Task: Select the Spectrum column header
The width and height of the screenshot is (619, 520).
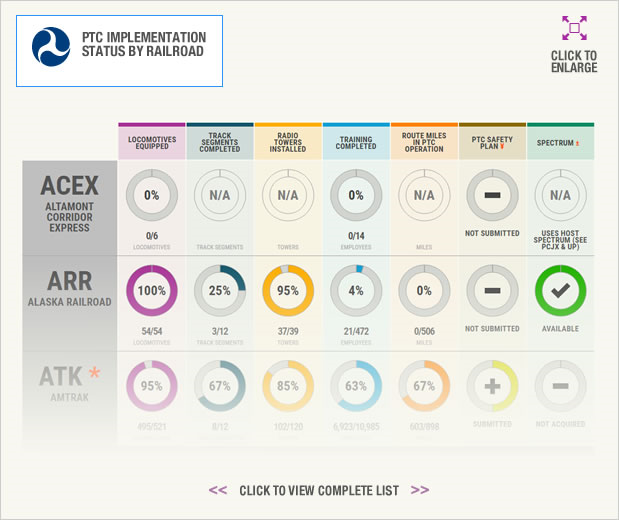Action: (x=560, y=141)
